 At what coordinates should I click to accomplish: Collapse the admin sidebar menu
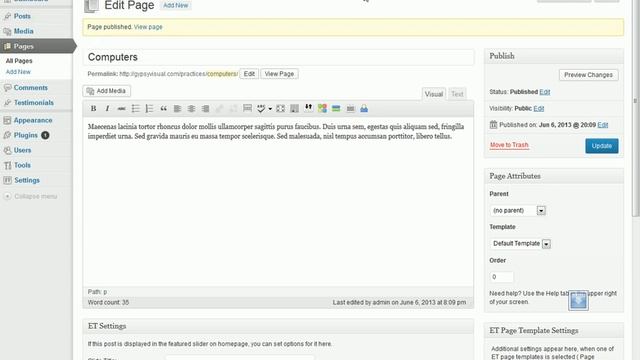coord(31,196)
